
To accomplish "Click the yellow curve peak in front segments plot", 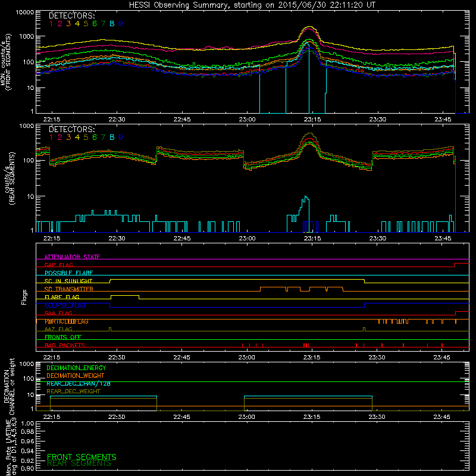I will click(309, 27).
